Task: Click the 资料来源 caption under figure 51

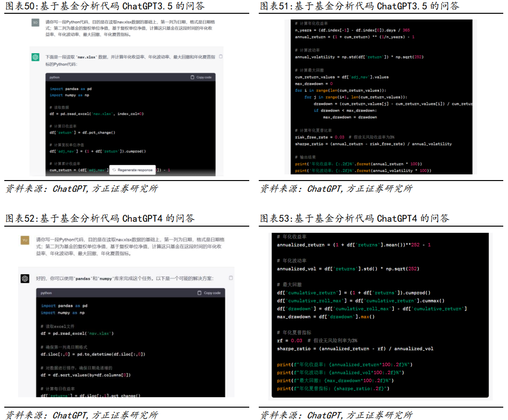Action: pyautogui.click(x=336, y=189)
